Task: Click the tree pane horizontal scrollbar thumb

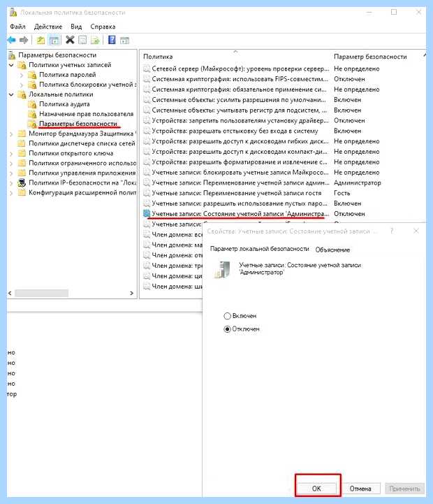Action: coord(42,293)
